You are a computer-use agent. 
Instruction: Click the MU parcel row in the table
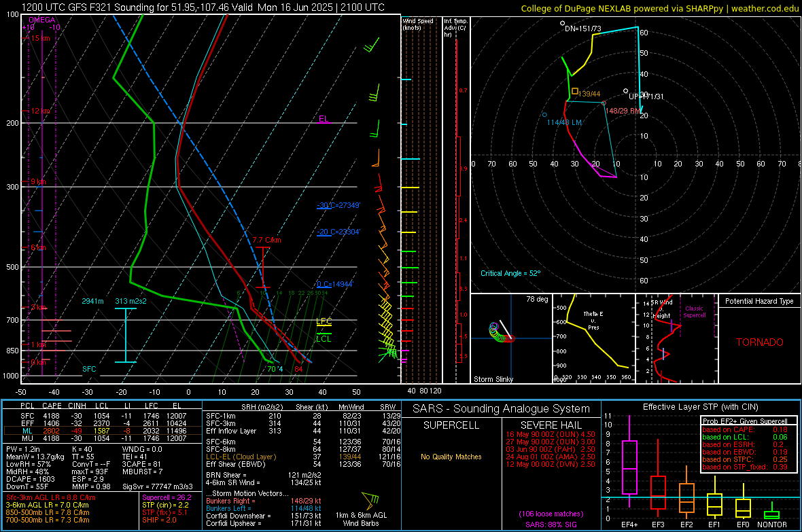click(103, 438)
